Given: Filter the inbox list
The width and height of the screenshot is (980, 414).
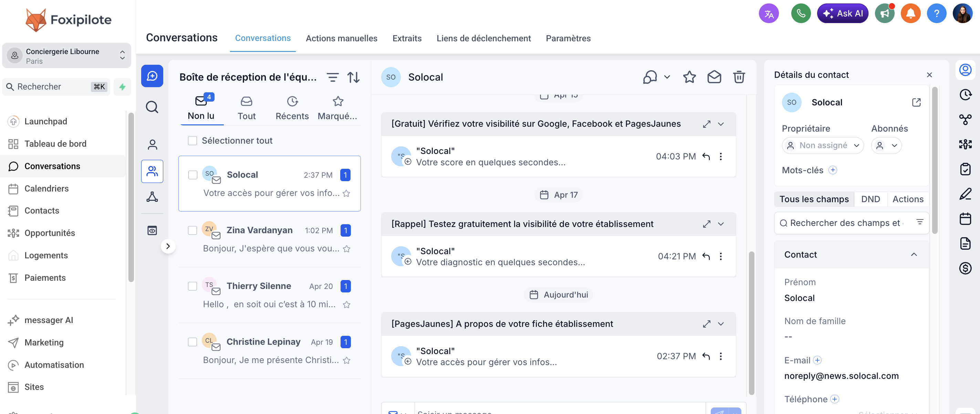Looking at the screenshot, I should (x=333, y=77).
